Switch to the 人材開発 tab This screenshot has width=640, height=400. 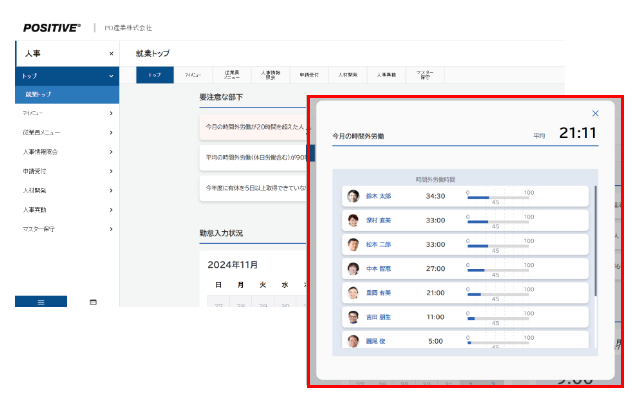click(347, 75)
